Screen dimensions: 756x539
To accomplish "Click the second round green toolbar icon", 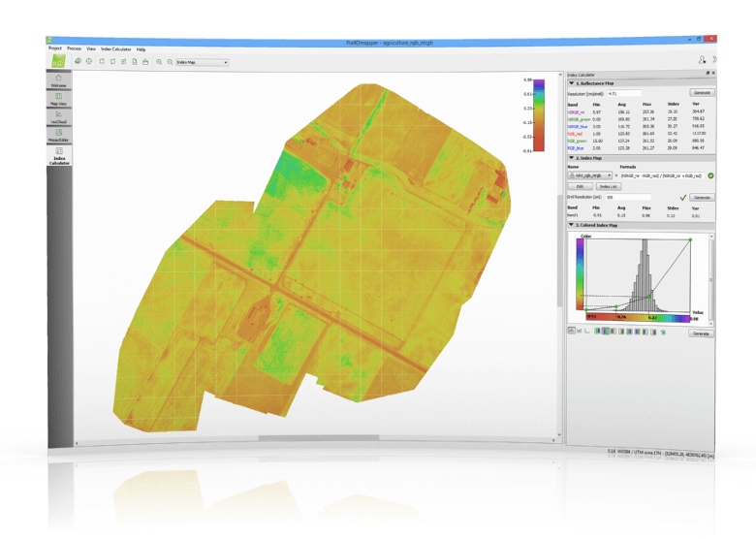I will pyautogui.click(x=89, y=61).
